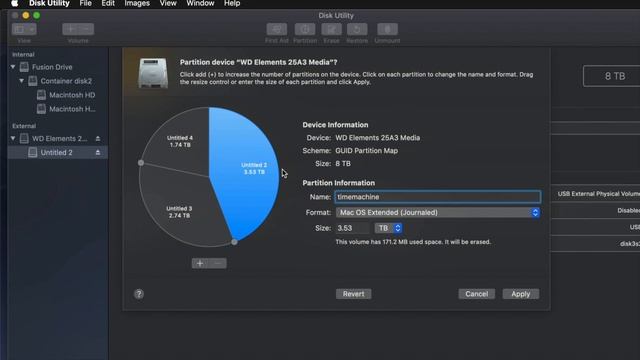This screenshot has height=360, width=640.
Task: Collapse the Container disk2 disclosure triangle
Action: coord(22,81)
